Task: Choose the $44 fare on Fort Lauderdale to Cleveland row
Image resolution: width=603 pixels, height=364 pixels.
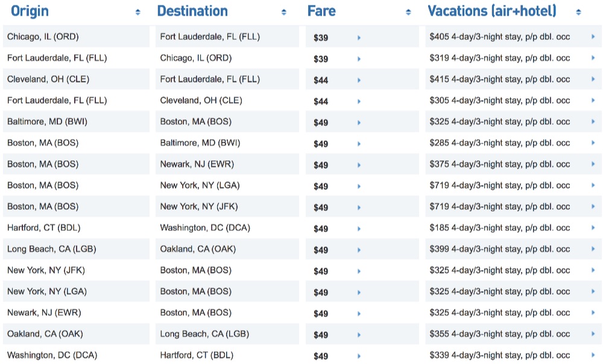Action: (321, 101)
